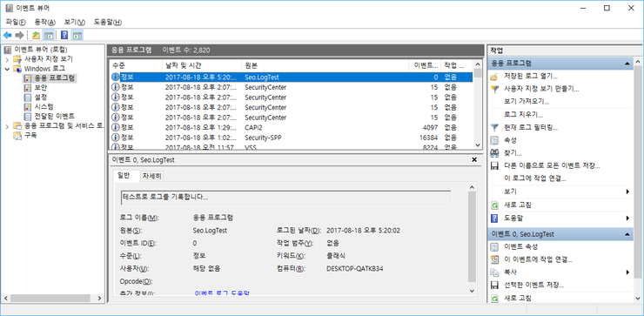644x316 pixels.
Task: Click computer name DESKTOP-QATKB34 value
Action: (355, 269)
